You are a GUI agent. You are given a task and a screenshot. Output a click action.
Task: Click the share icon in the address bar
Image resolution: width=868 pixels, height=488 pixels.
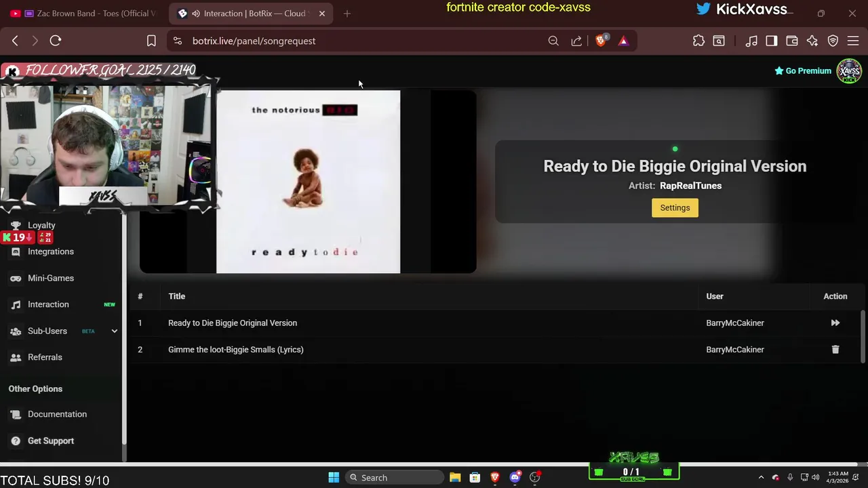[576, 41]
